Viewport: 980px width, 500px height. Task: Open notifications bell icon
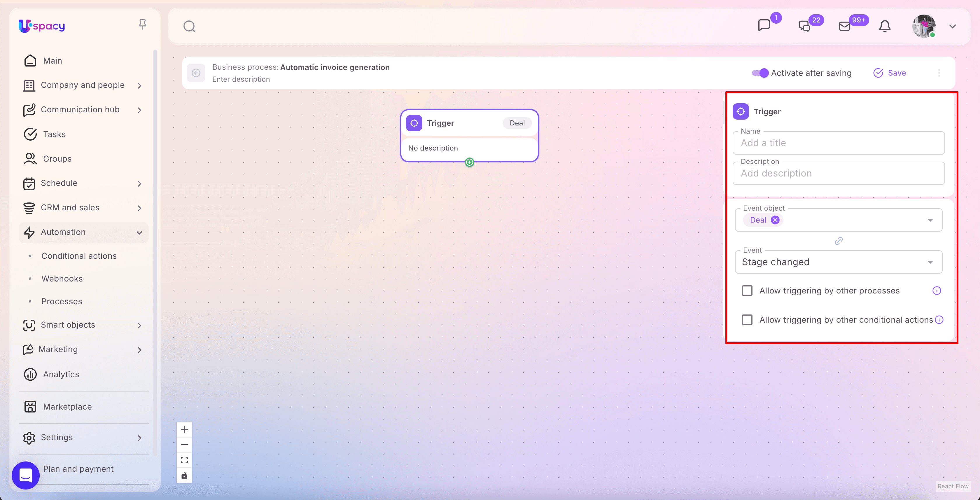click(885, 26)
